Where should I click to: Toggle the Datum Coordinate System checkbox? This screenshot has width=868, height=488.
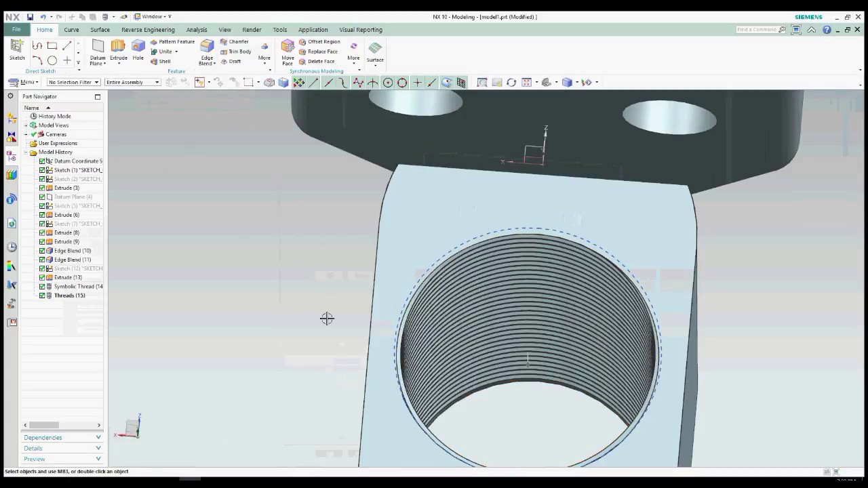tap(42, 161)
